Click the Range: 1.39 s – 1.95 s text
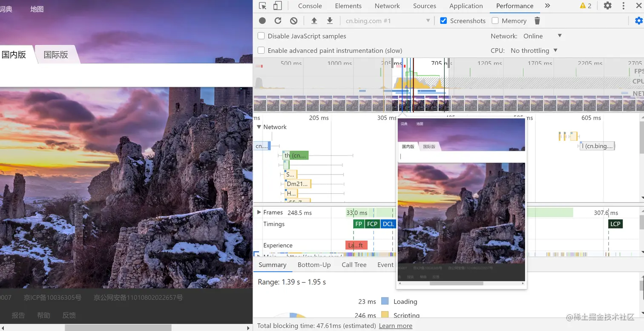 [292, 282]
